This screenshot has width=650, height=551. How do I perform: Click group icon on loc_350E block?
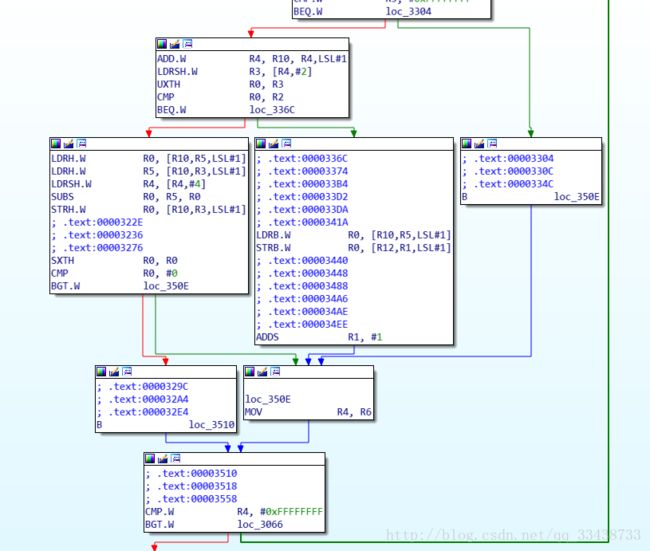click(275, 371)
